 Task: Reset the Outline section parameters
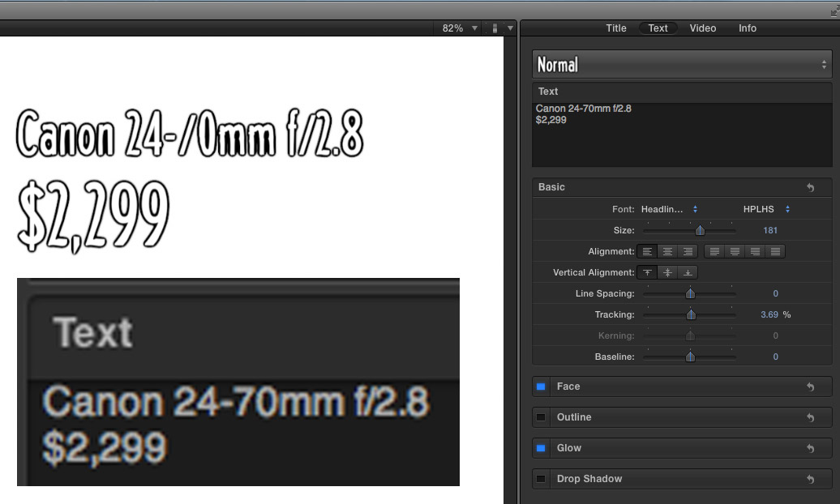(811, 417)
